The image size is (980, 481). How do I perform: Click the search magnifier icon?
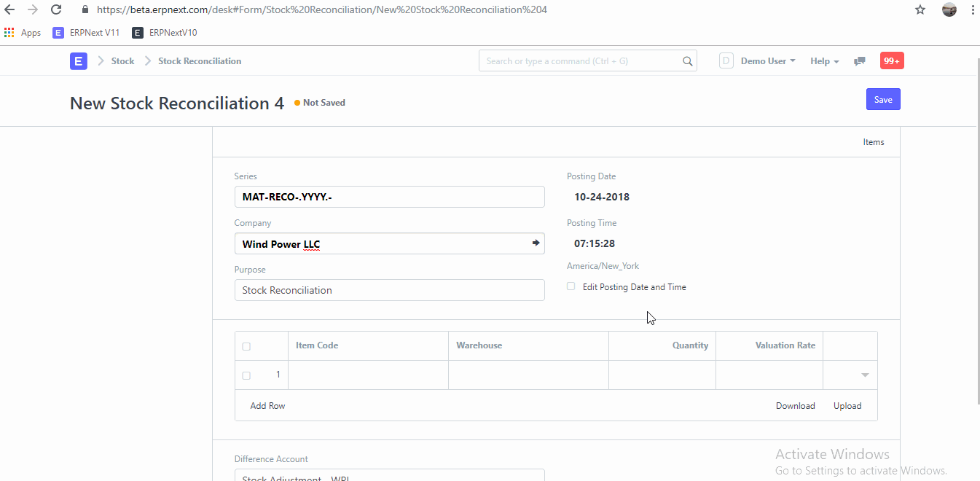click(686, 60)
